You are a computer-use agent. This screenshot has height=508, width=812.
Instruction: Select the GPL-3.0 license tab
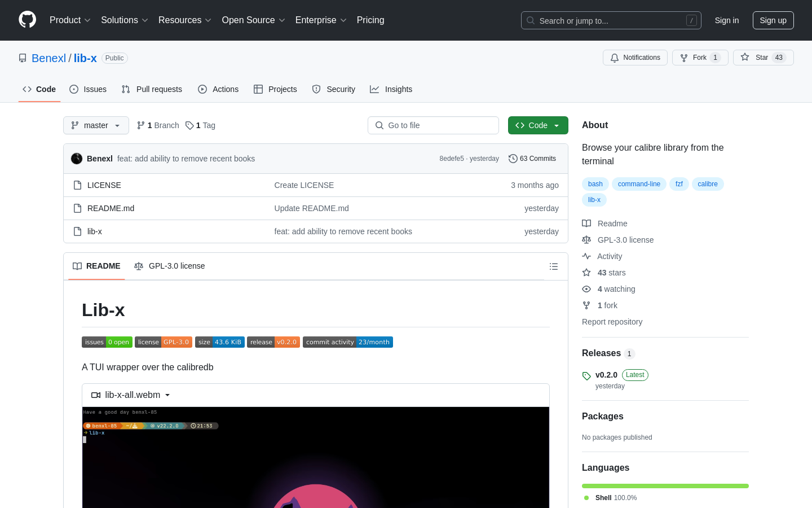pos(170,266)
